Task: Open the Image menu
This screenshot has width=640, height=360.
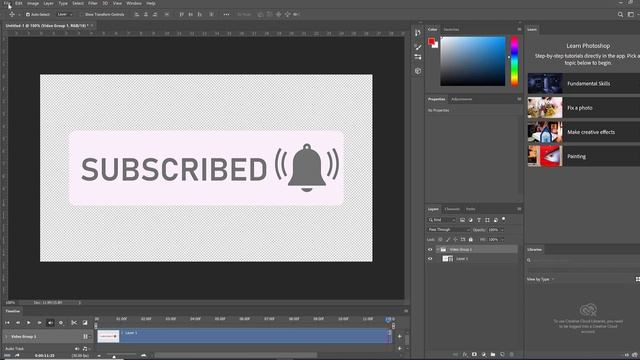Action: pos(33,3)
